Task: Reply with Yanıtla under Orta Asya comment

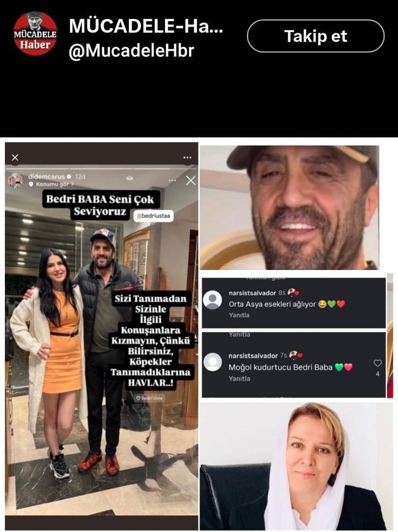Action: pyautogui.click(x=239, y=315)
